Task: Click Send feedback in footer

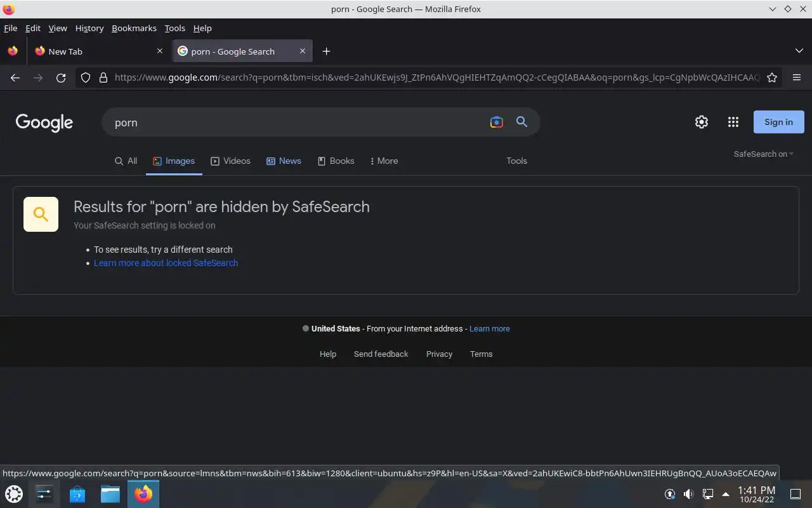Action: [381, 354]
